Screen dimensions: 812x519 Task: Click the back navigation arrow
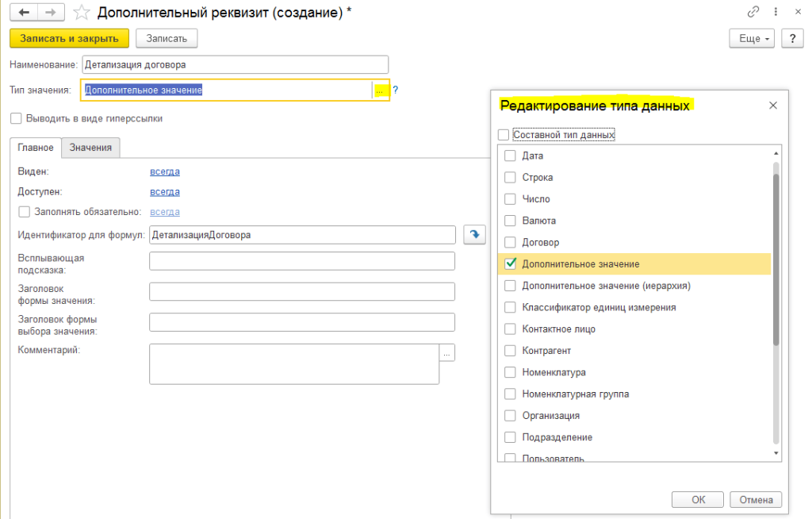pyautogui.click(x=24, y=13)
